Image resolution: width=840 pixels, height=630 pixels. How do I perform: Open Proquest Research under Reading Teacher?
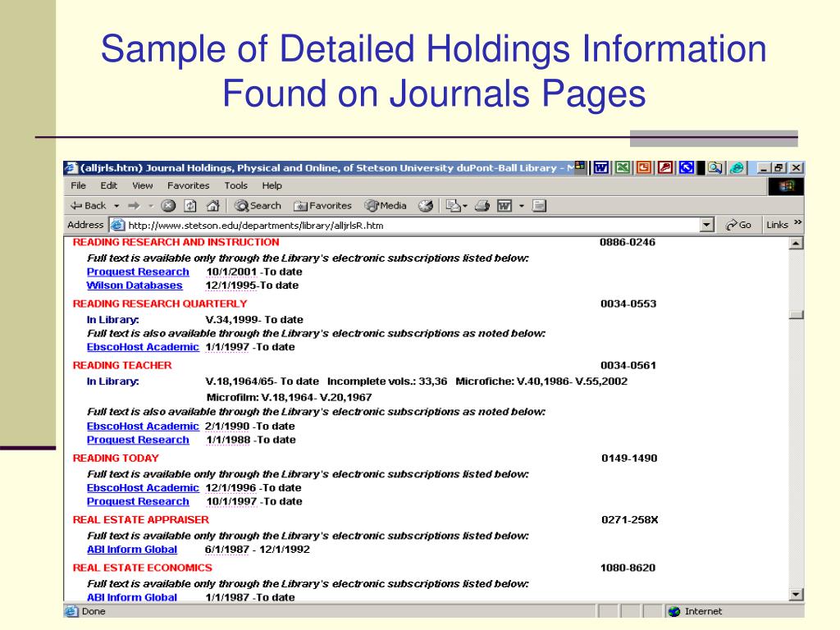pyautogui.click(x=138, y=440)
